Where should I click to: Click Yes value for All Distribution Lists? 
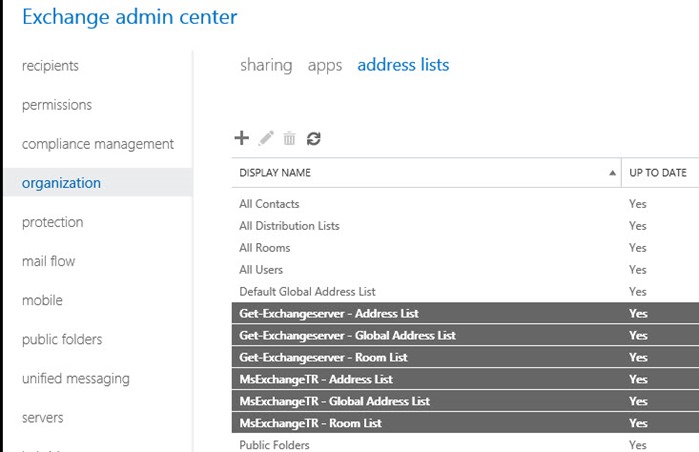tap(638, 226)
